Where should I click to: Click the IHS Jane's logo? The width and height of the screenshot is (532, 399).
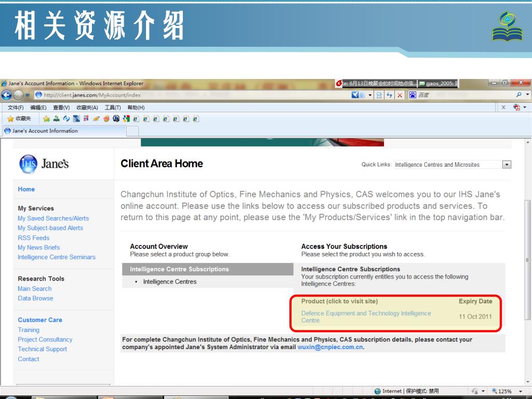[x=44, y=164]
